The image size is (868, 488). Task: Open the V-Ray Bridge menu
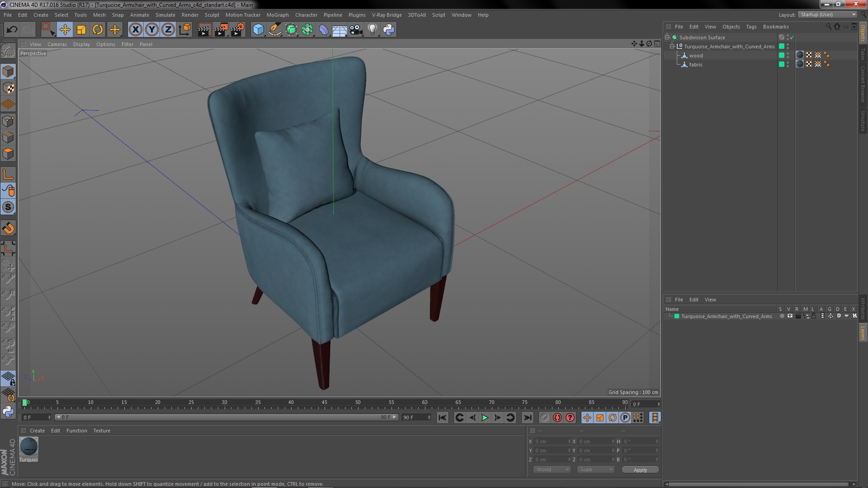387,15
